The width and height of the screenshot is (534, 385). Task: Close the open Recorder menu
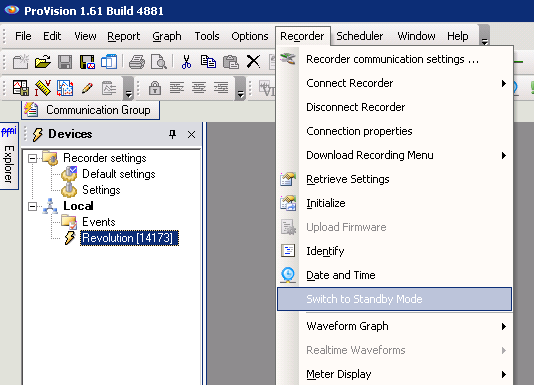point(302,36)
